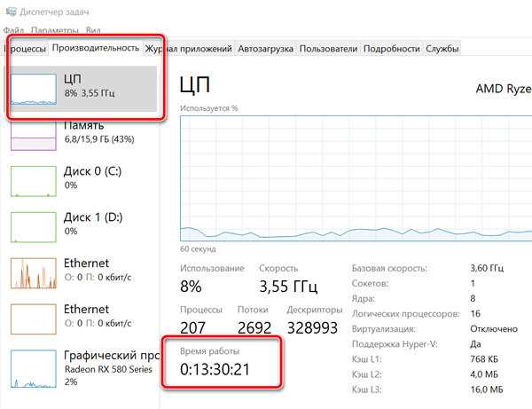Screen dimensions: 532x409
Task: Select the ЦП mini graph thumbnail
Action: pos(34,90)
